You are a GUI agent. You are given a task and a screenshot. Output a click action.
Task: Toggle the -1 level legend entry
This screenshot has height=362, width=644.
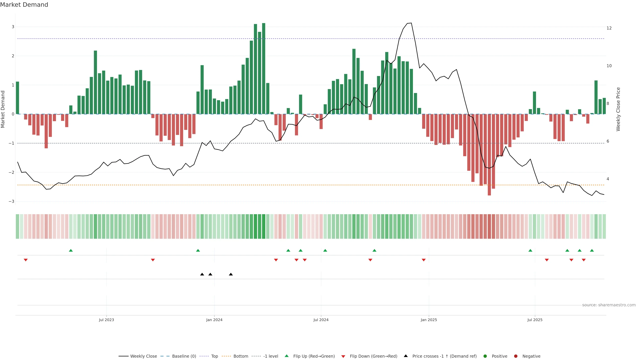pos(271,356)
